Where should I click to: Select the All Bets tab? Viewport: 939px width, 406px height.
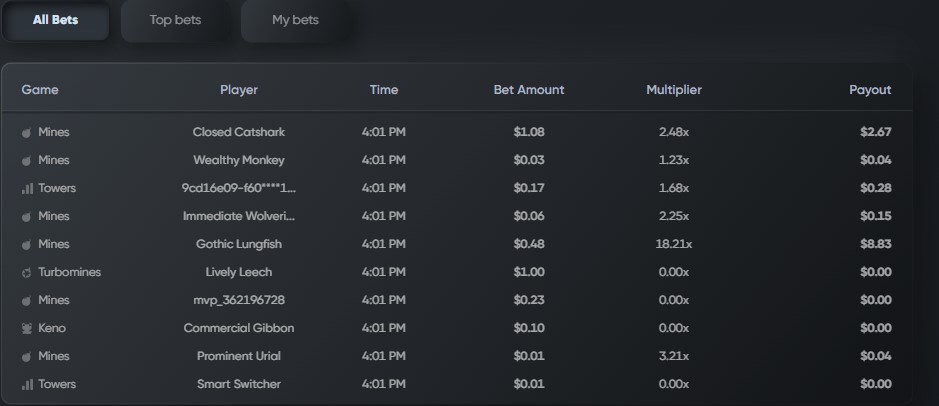tap(55, 20)
